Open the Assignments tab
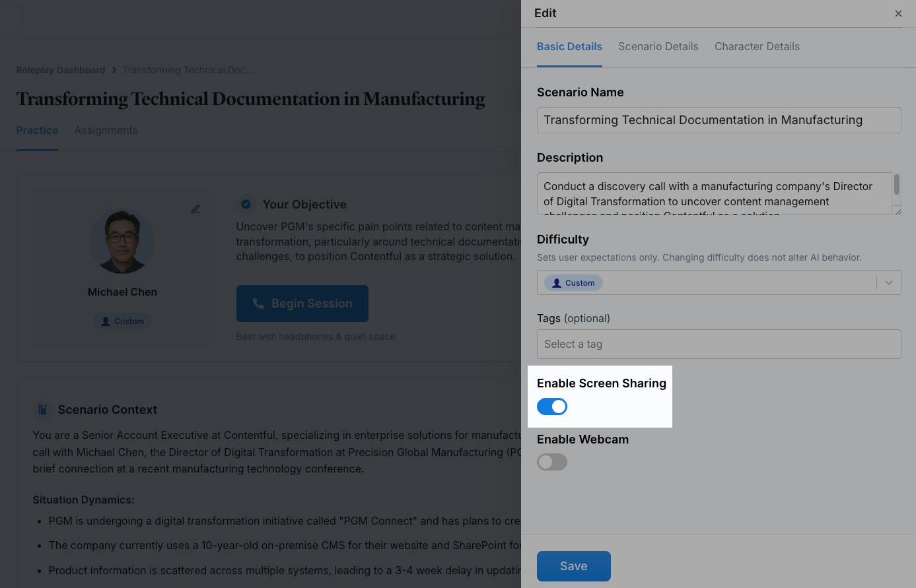 coord(106,131)
